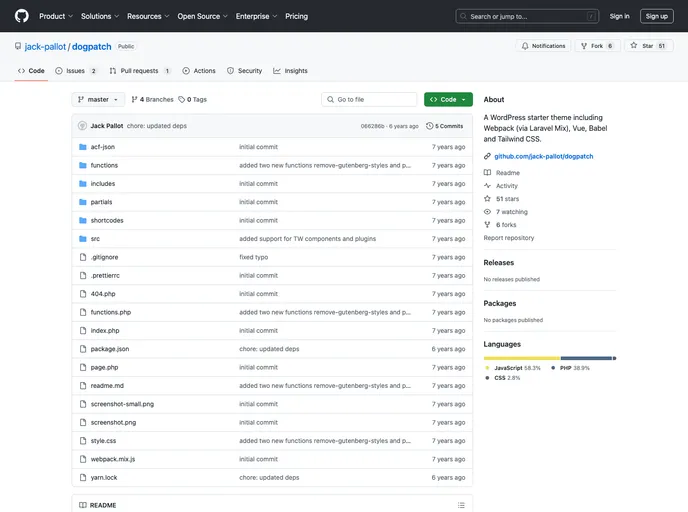The image size is (688, 512).
Task: Open the acf-json folder
Action: click(102, 147)
